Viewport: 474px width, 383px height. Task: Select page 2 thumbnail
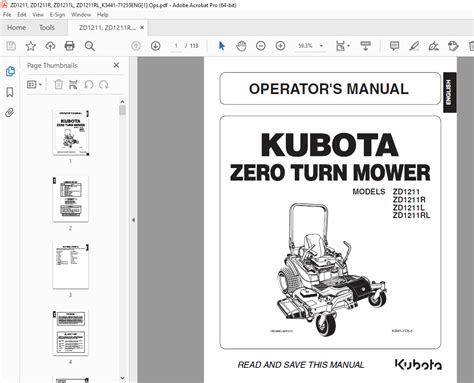point(71,199)
